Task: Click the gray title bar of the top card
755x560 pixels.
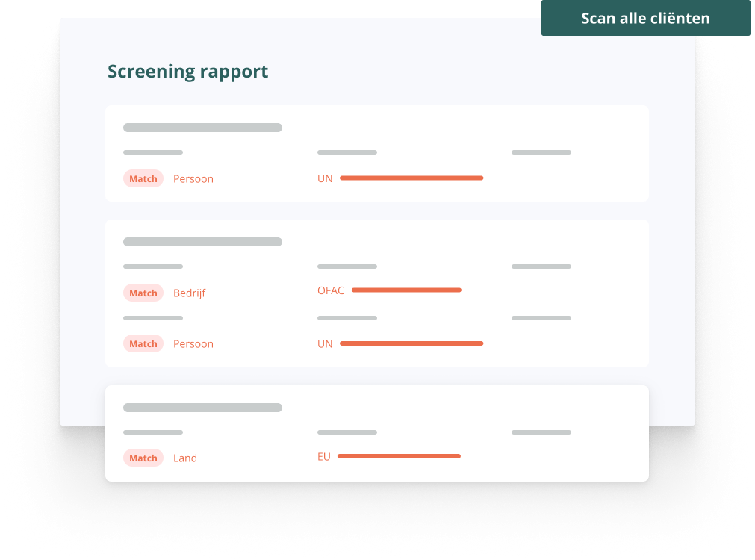Action: (x=202, y=128)
